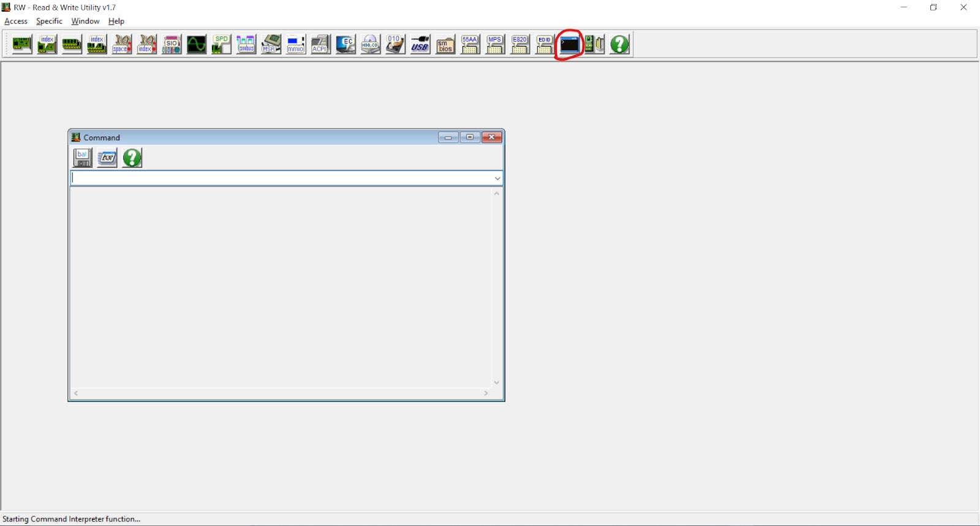Viewport: 980px width, 526px height.
Task: Click the circled Command interpreter icon
Action: click(569, 44)
